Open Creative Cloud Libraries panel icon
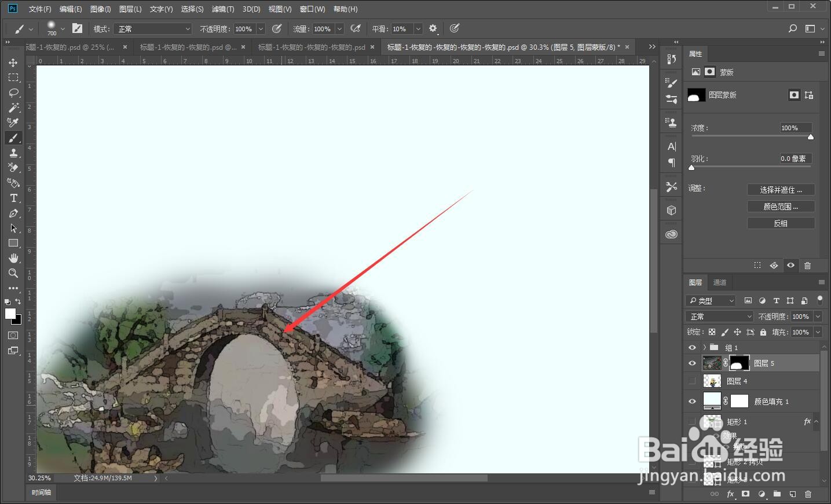Image resolution: width=831 pixels, height=504 pixels. pos(672,234)
